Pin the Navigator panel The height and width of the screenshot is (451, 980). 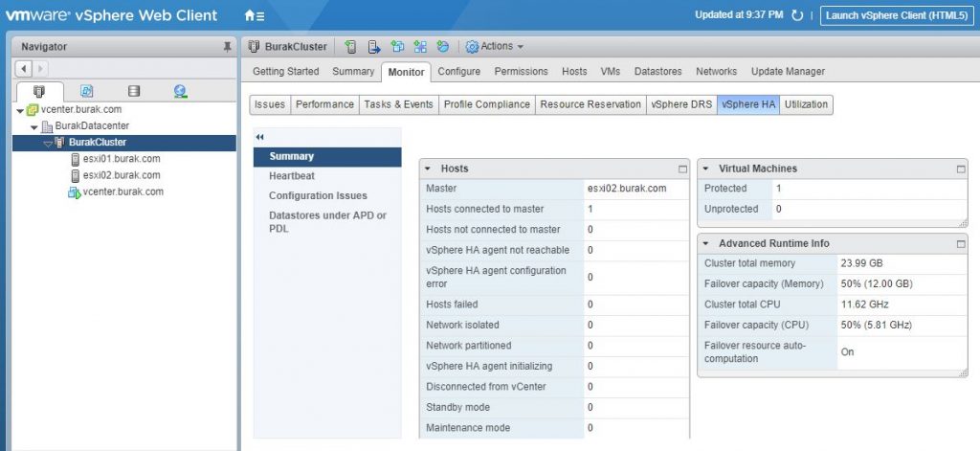coord(228,47)
